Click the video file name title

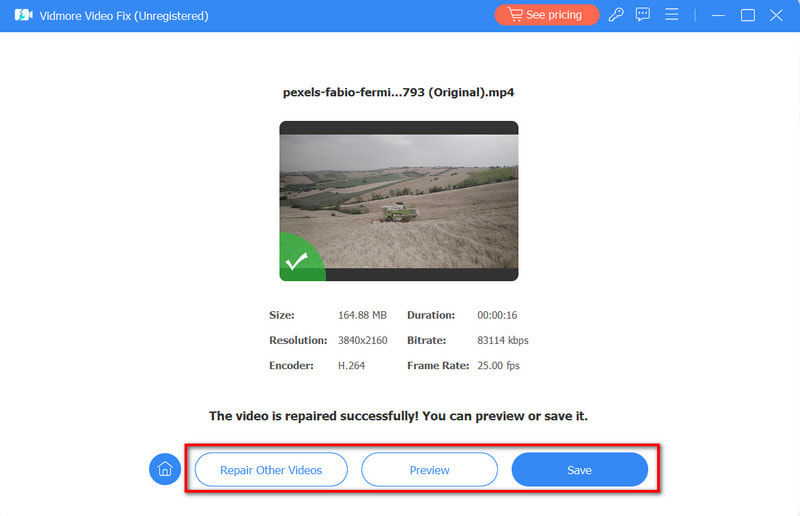[398, 92]
